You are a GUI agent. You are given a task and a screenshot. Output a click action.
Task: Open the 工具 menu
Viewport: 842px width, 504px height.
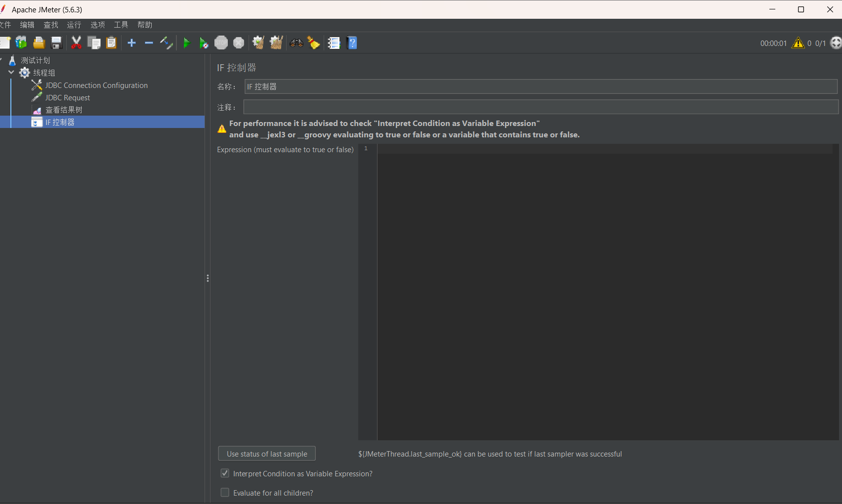pyautogui.click(x=121, y=25)
